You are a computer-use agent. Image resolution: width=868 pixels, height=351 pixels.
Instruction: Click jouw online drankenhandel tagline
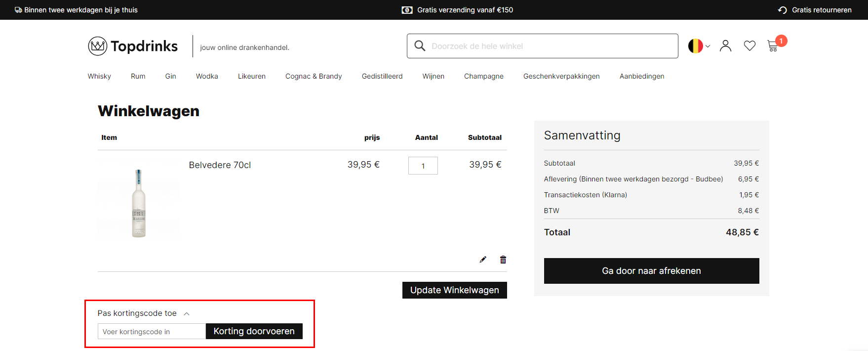[244, 47]
